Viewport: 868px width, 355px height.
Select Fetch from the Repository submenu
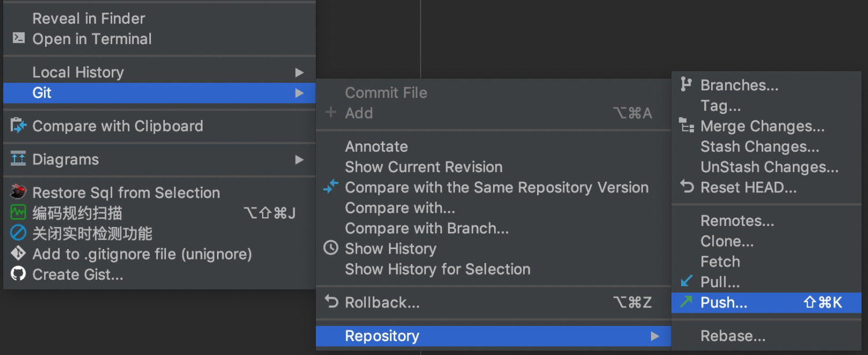click(720, 262)
